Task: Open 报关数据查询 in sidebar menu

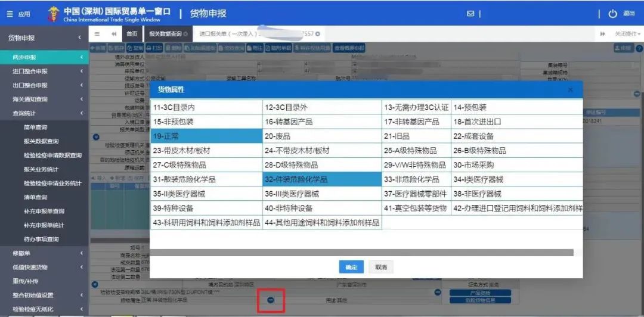Action: (41, 141)
